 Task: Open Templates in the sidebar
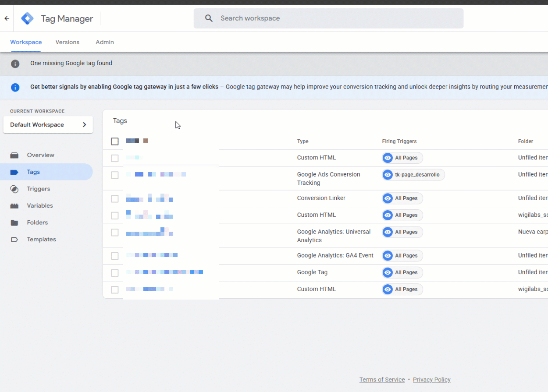coord(41,239)
